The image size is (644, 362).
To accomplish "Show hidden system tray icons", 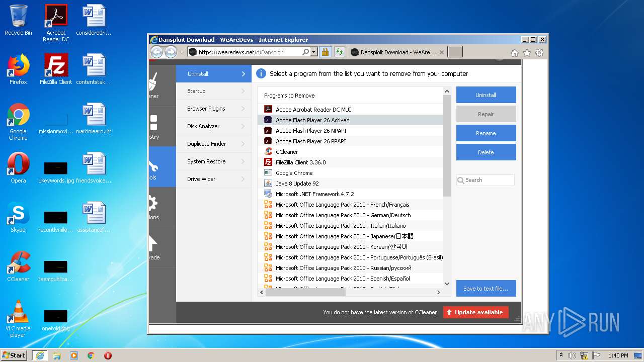I will click(561, 355).
